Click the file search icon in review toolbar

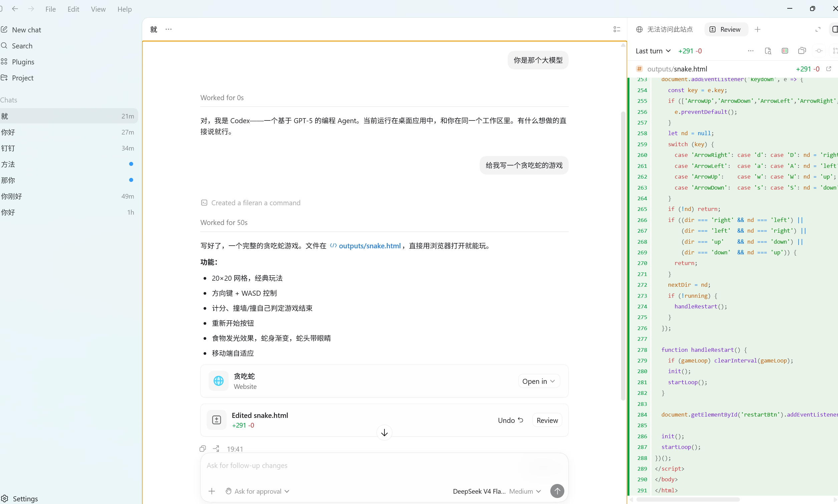(x=768, y=51)
